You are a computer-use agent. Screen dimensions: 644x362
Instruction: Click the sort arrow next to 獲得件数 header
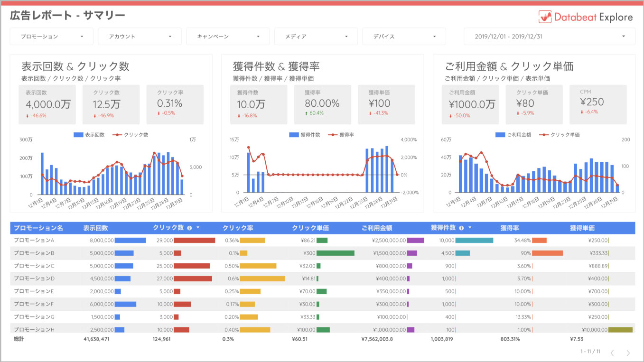pyautogui.click(x=470, y=228)
